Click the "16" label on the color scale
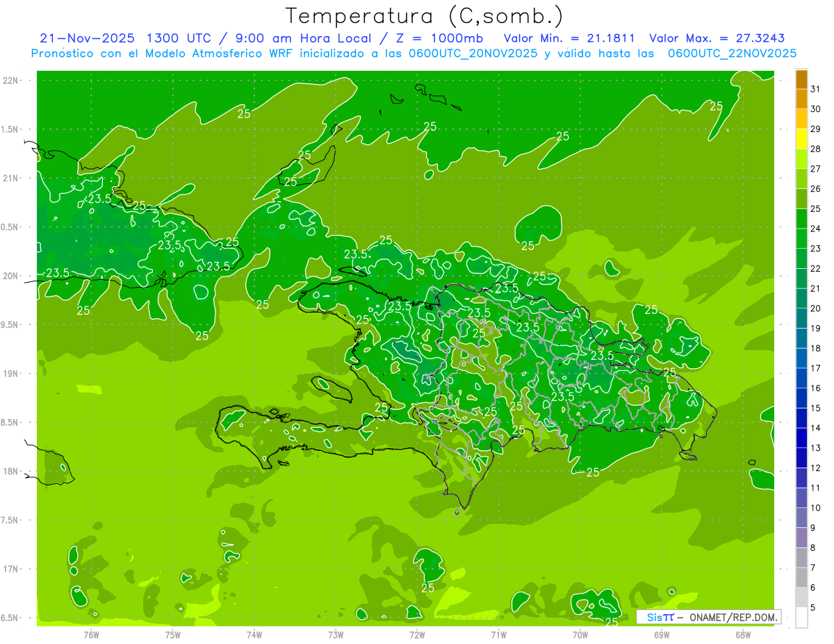The image size is (834, 644). pos(815,388)
